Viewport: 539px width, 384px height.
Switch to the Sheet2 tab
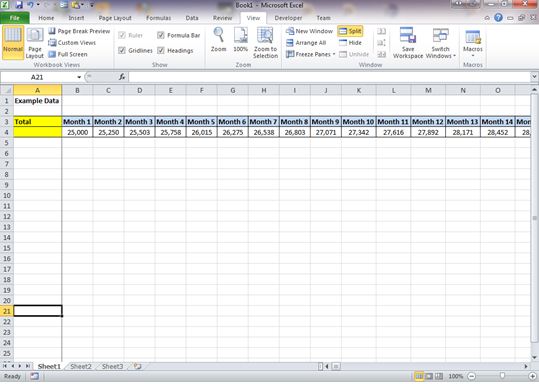click(81, 366)
